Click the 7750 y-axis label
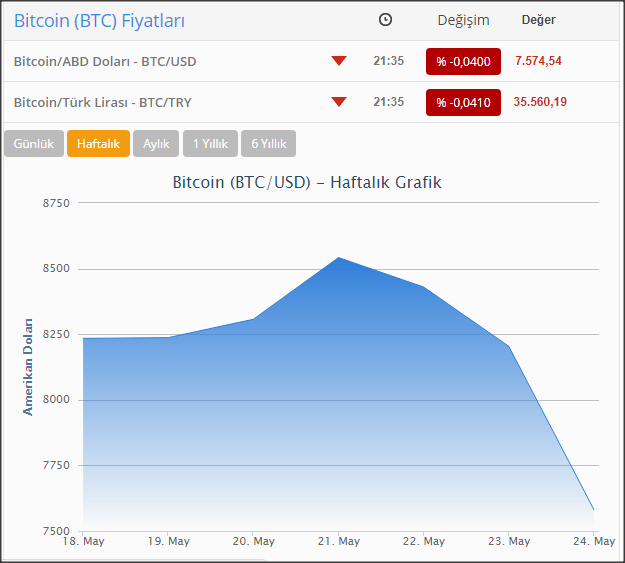The width and height of the screenshot is (625, 563). (56, 465)
